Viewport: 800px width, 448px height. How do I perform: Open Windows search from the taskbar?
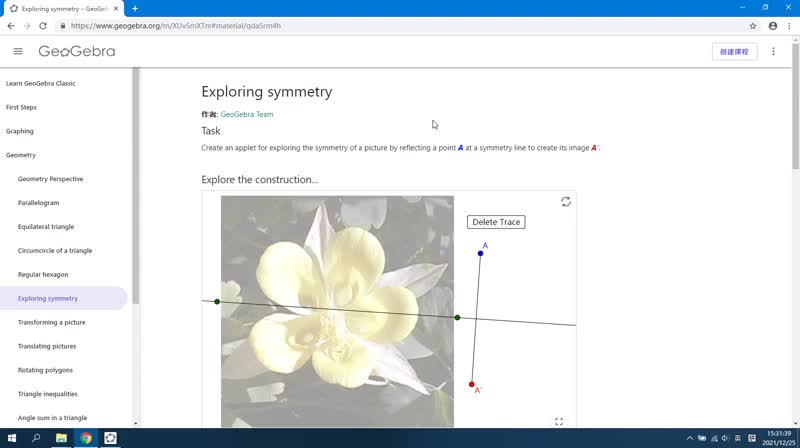click(36, 438)
